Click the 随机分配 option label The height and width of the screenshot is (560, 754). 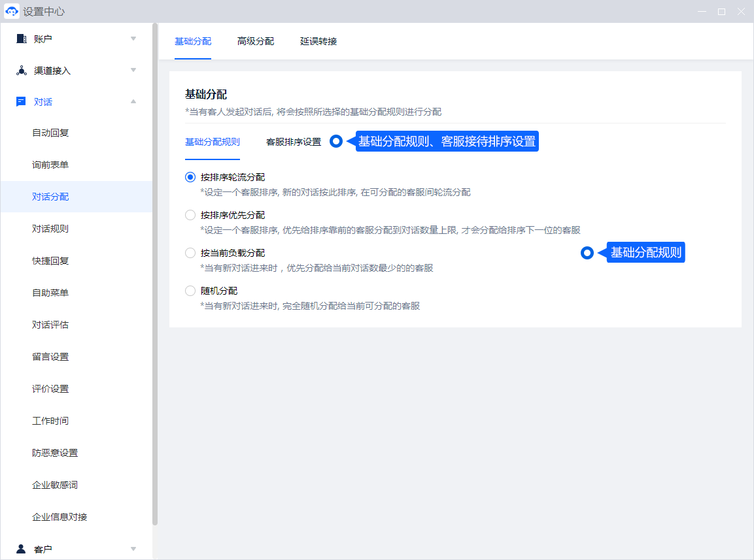point(219,291)
